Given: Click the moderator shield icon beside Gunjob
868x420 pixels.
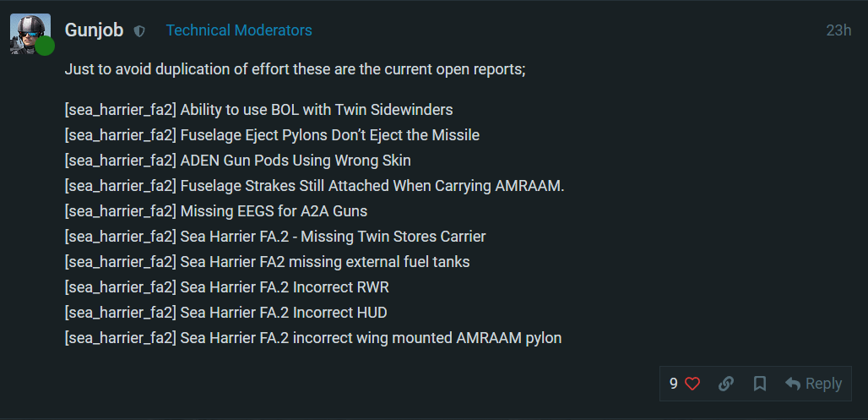Looking at the screenshot, I should click(x=139, y=31).
